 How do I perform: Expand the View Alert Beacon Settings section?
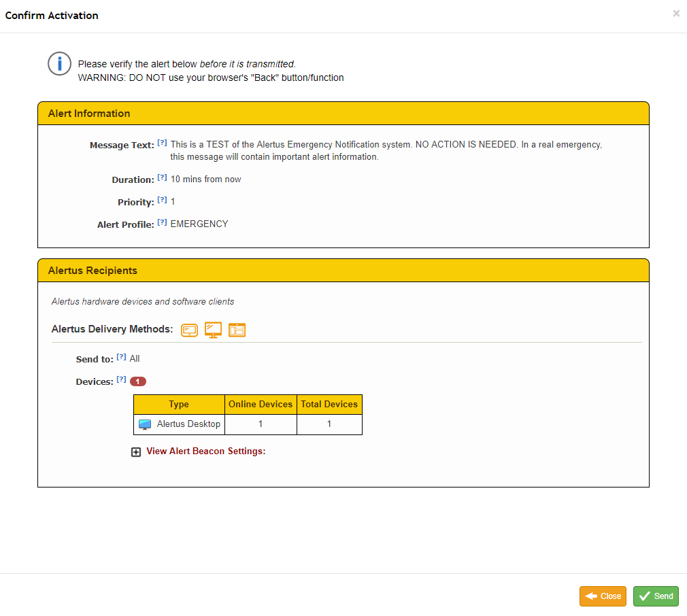point(136,452)
